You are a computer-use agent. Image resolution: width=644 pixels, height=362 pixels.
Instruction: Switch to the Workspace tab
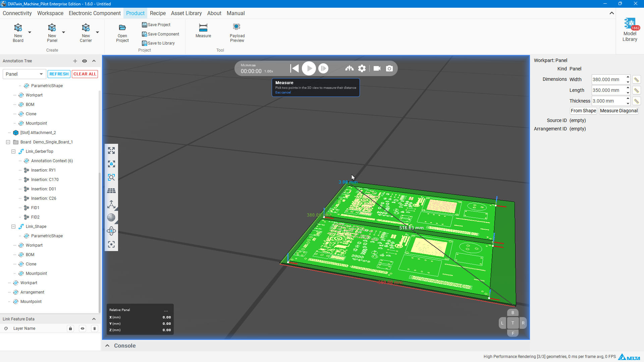tap(50, 13)
